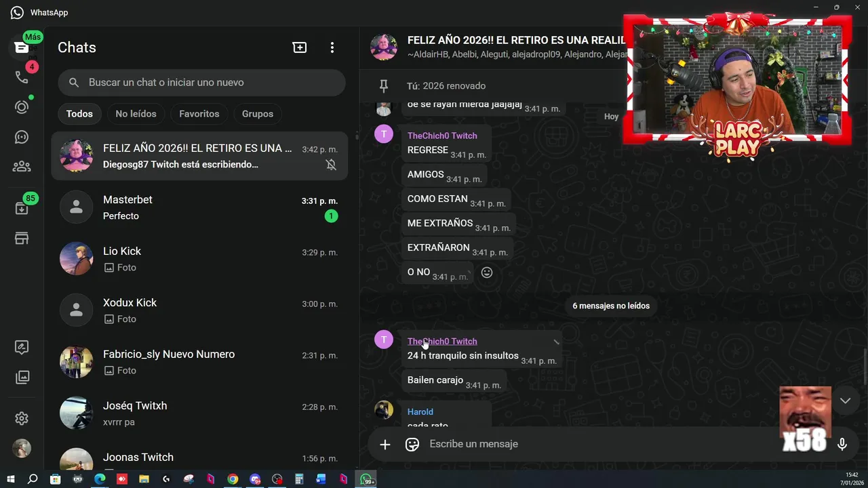Open Microsoft Edge from taskbar
The width and height of the screenshot is (868, 488).
(100, 479)
